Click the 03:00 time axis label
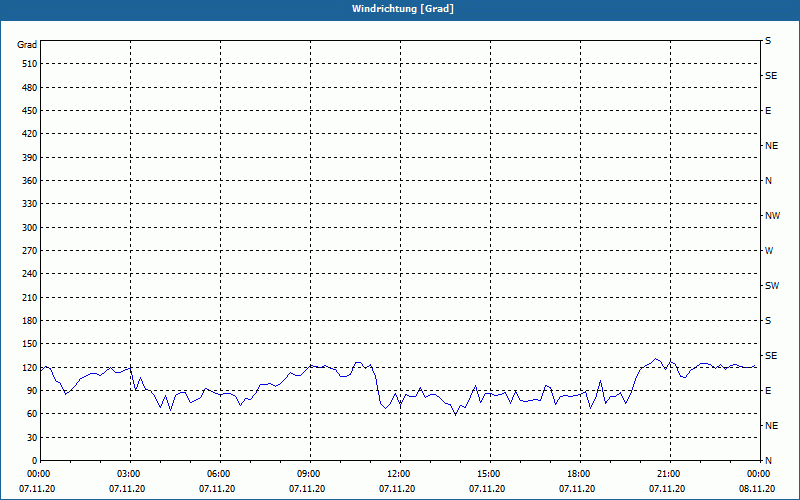 click(x=130, y=474)
